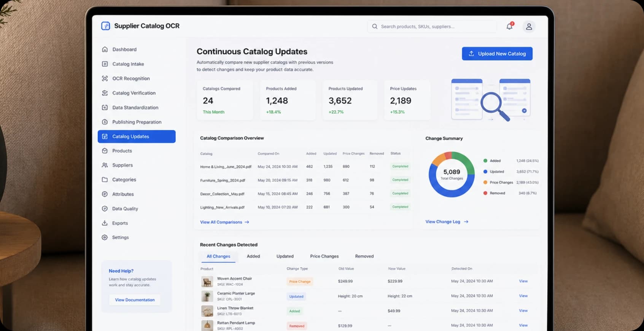Click the Products Added 1,248 card
Viewport: 644px width, 331px height.
click(288, 100)
